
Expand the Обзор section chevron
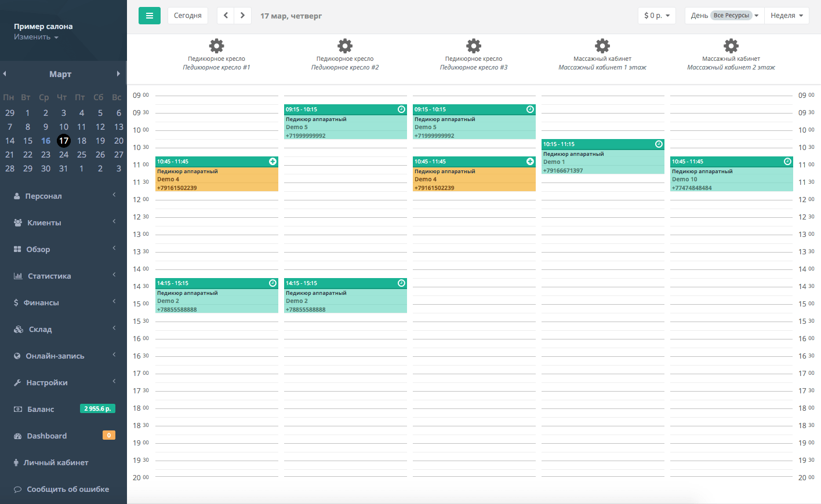[x=114, y=248]
